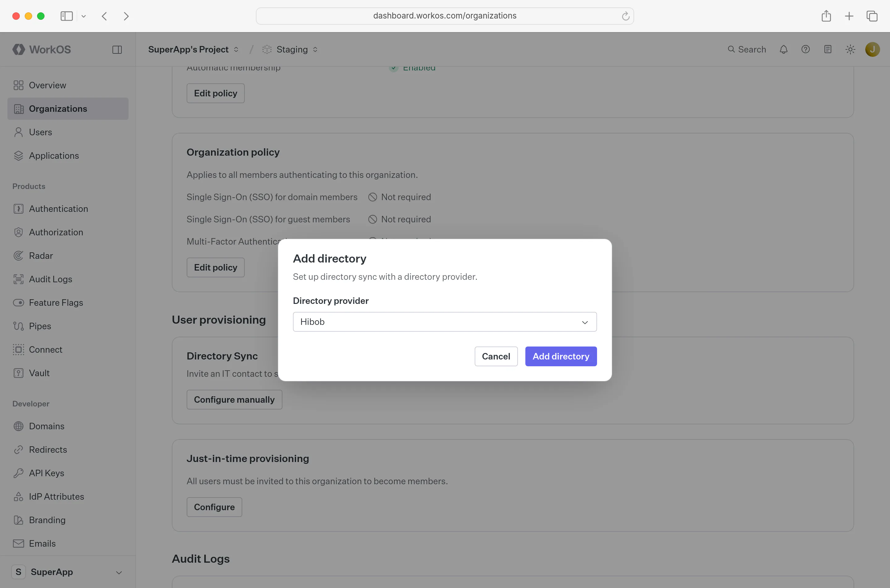Click the Safari address bar

445,16
